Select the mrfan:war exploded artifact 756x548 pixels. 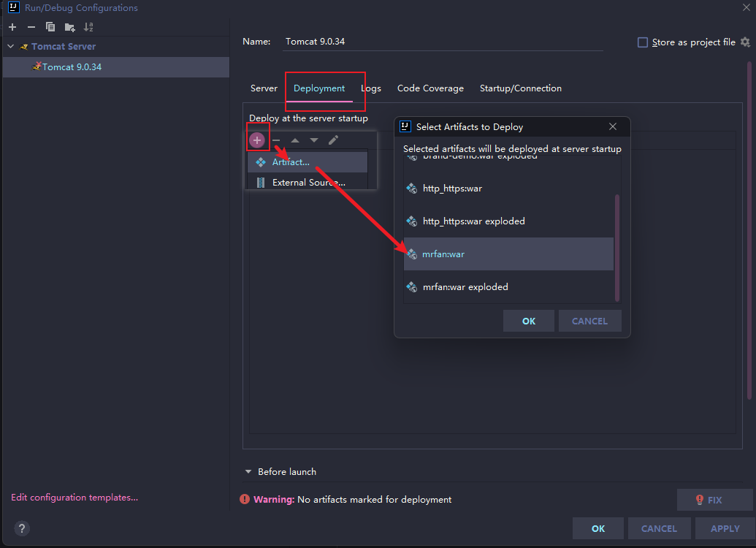pyautogui.click(x=508, y=286)
